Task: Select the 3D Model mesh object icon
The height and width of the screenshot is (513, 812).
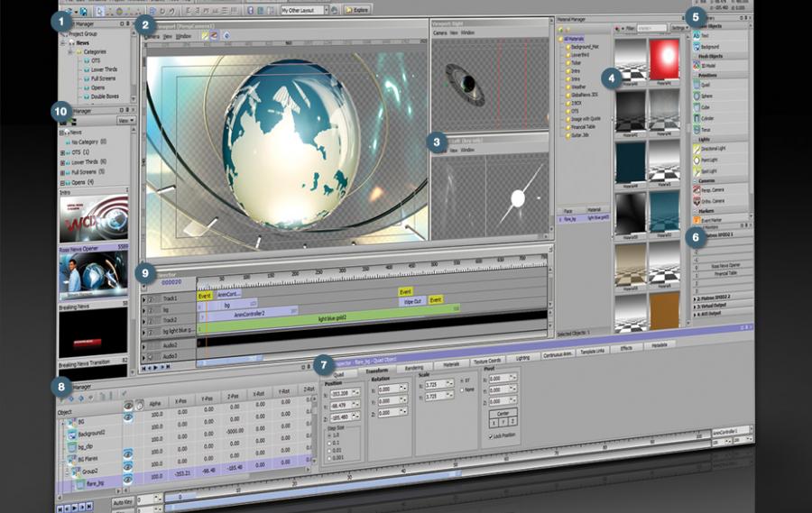Action: tap(697, 66)
